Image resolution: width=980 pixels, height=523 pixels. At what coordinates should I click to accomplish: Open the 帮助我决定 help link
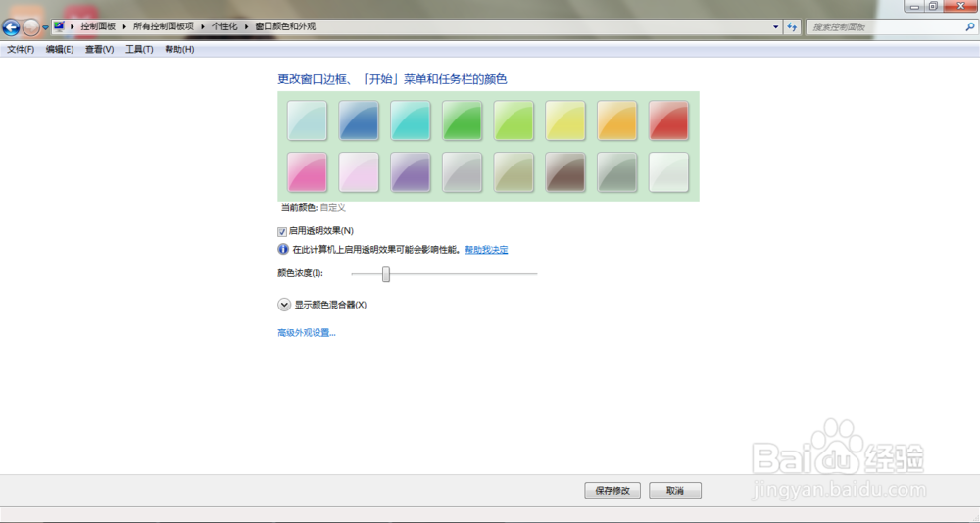click(486, 250)
